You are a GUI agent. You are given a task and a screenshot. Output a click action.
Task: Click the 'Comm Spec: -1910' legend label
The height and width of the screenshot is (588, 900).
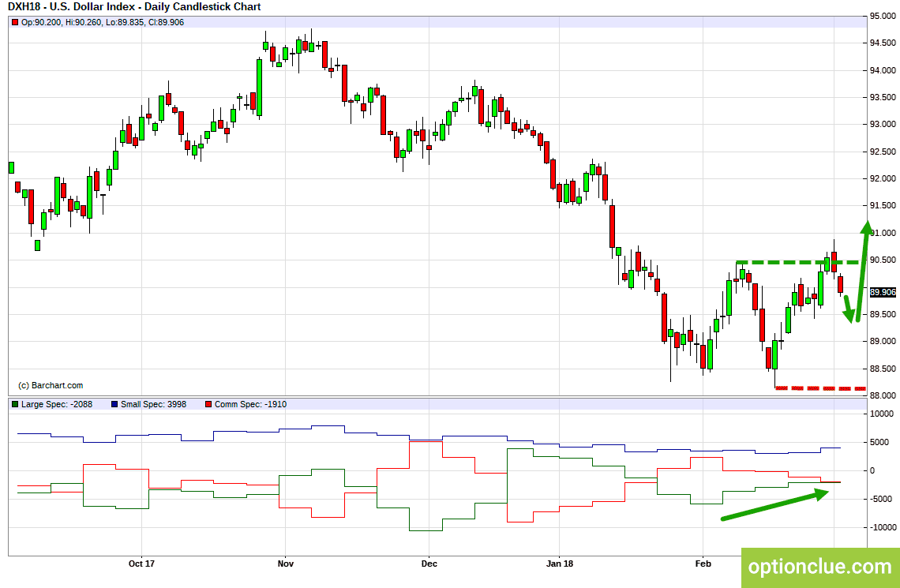250,404
